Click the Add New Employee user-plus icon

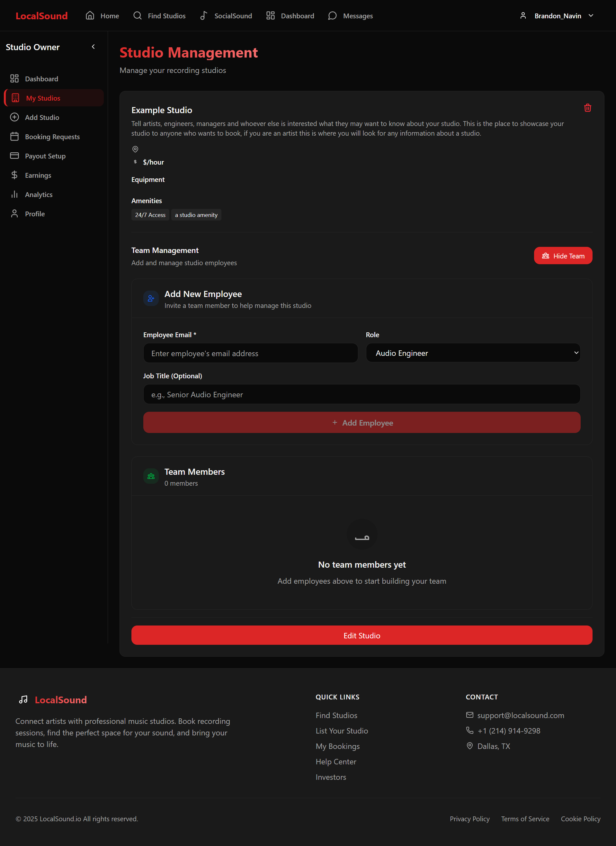pyautogui.click(x=151, y=298)
